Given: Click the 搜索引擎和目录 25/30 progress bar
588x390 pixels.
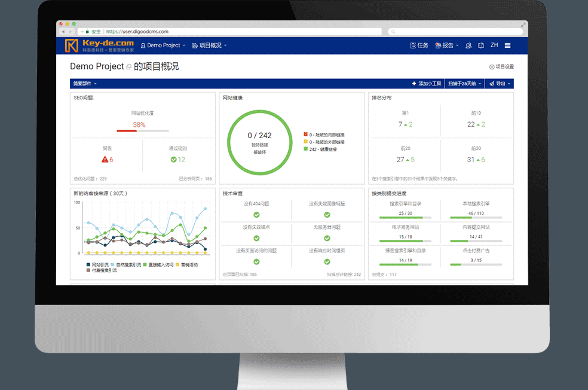Looking at the screenshot, I should (405, 218).
